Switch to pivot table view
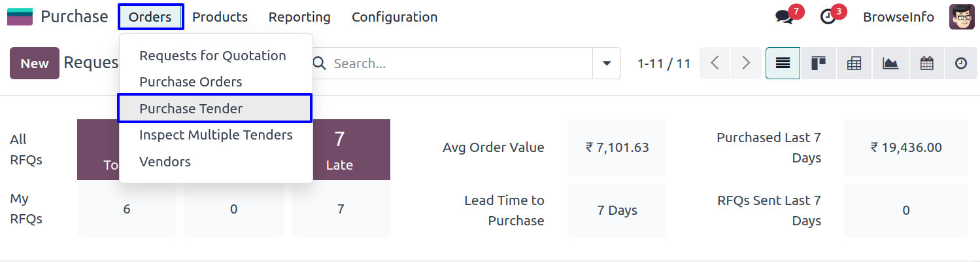The height and width of the screenshot is (262, 980). tap(854, 64)
